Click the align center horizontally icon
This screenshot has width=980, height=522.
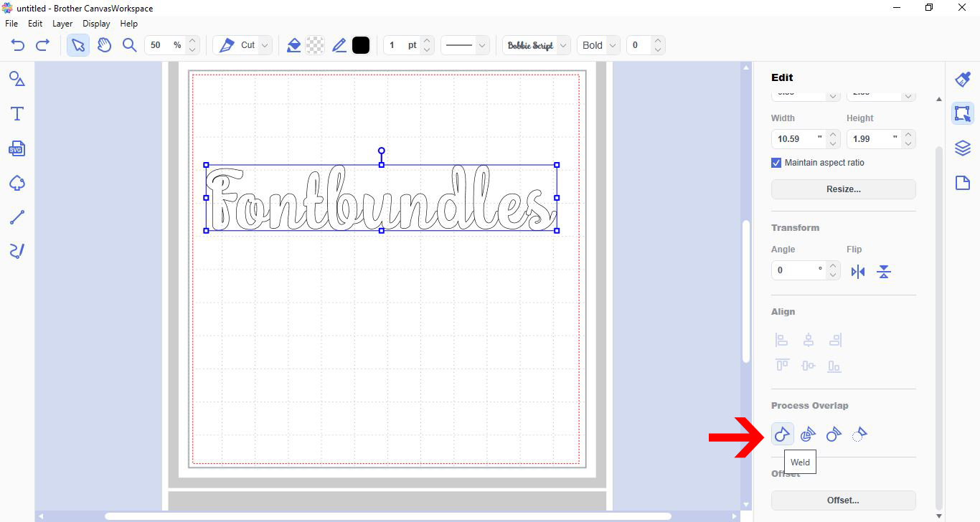[x=809, y=340]
